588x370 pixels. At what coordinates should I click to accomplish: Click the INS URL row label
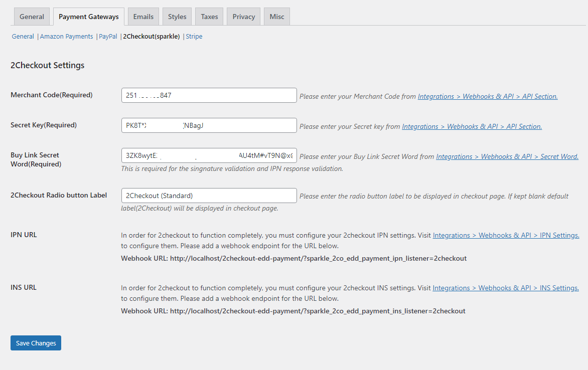pyautogui.click(x=24, y=287)
